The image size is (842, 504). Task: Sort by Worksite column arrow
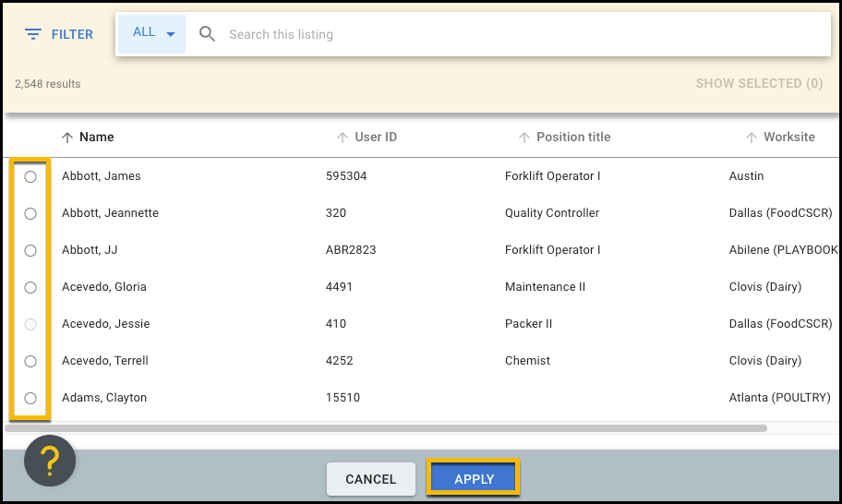[752, 138]
